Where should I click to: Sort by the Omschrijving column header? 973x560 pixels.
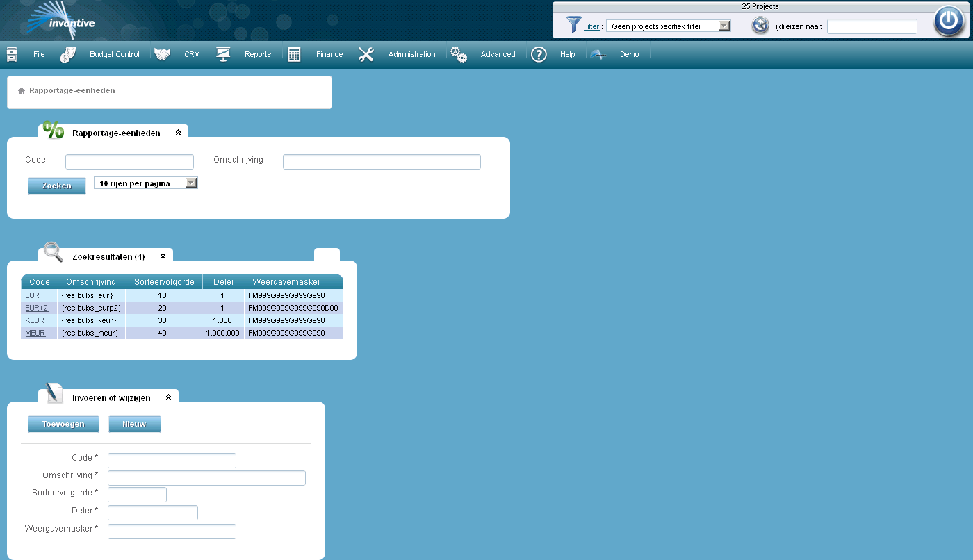click(x=91, y=281)
